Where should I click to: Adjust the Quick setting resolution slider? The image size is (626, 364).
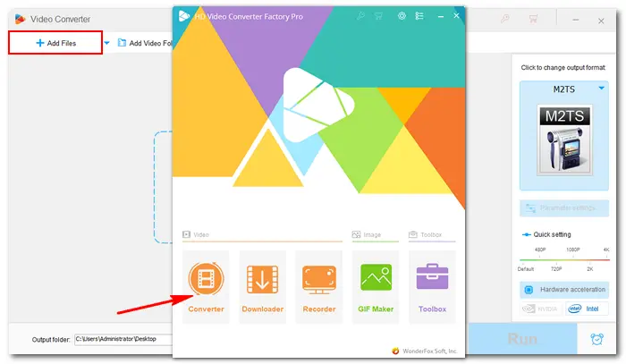(564, 260)
